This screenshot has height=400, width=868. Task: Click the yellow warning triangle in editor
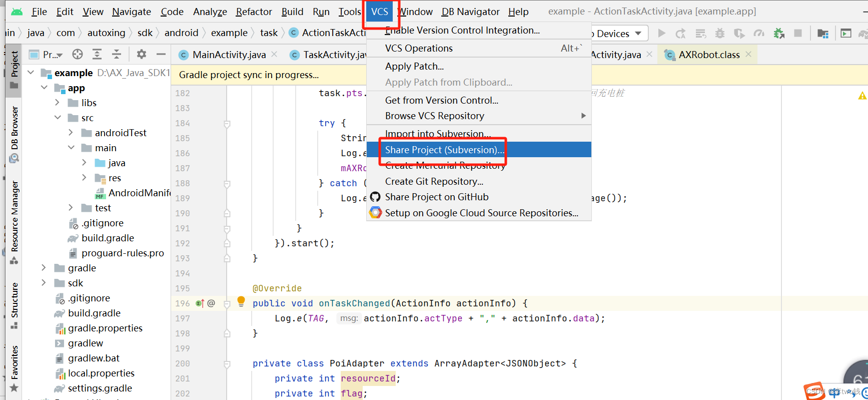(862, 96)
